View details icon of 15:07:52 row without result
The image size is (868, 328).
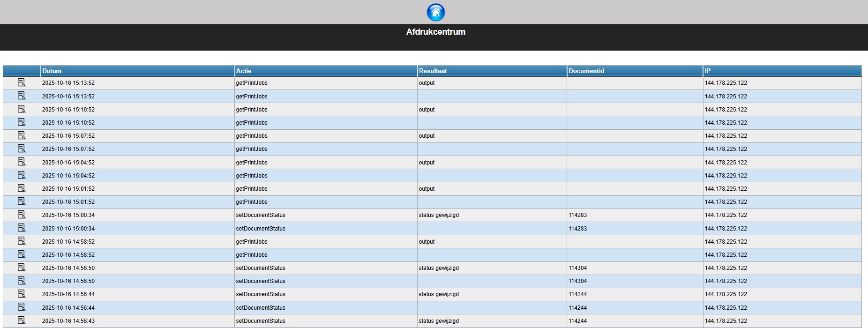pos(22,149)
